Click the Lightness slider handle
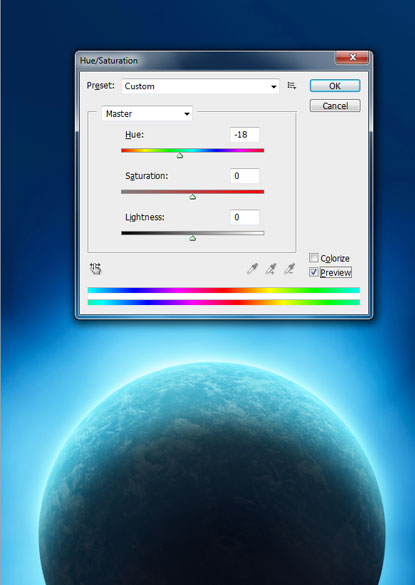 pos(193,238)
